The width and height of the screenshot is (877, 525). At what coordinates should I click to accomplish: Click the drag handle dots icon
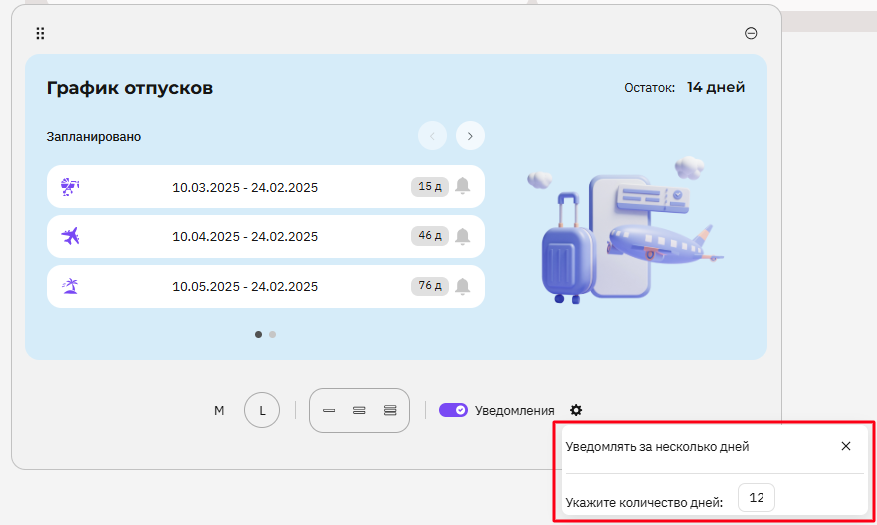point(40,34)
